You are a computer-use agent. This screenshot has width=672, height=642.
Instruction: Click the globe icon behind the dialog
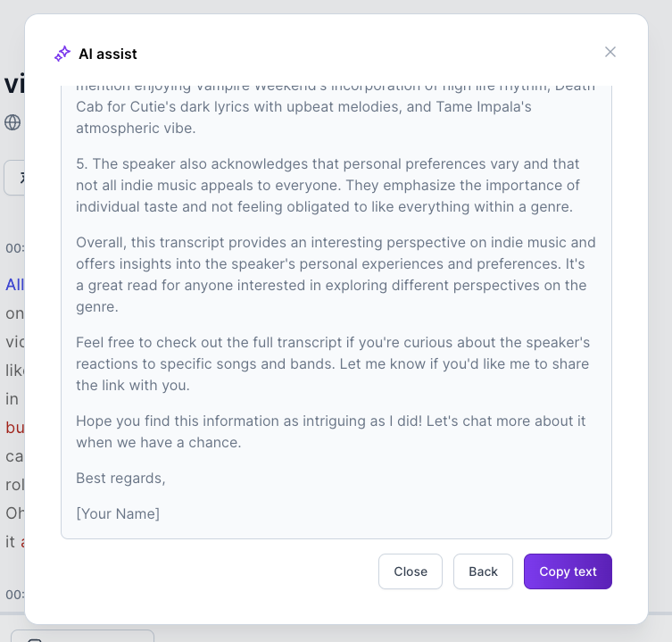(12, 122)
